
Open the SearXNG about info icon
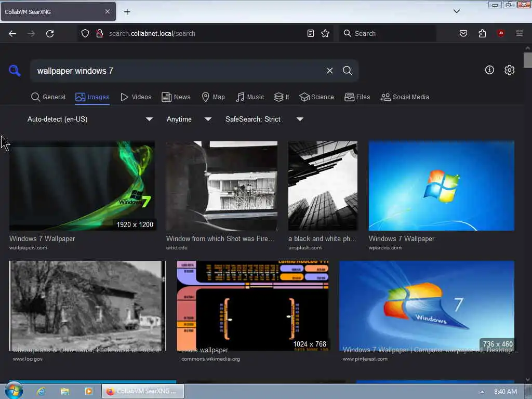pos(489,70)
